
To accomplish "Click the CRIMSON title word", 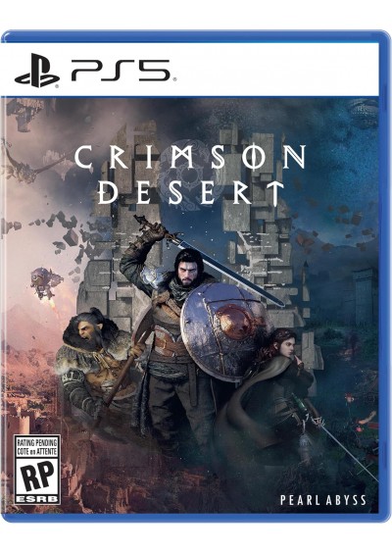I will coord(190,157).
